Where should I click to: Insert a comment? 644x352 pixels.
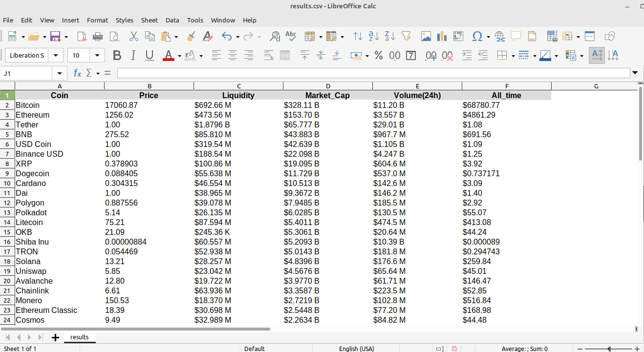click(516, 36)
